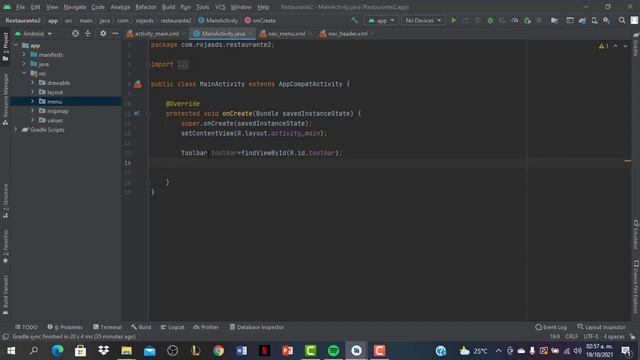Screen dimensions: 640x360
Task: Click the Make Project hammer icon
Action: (354, 20)
